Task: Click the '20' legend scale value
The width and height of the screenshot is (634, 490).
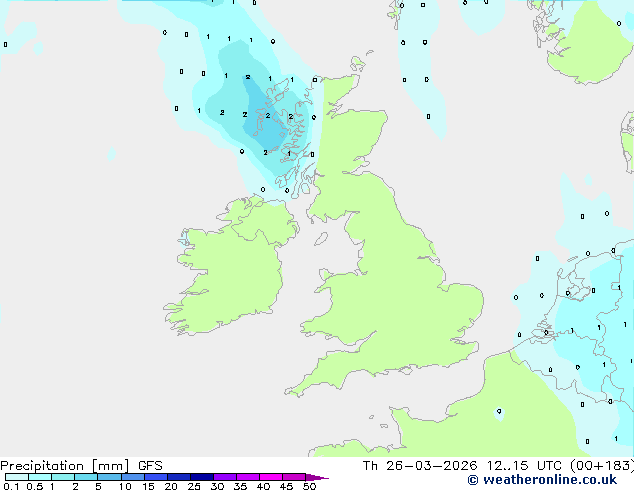Action: point(171,486)
